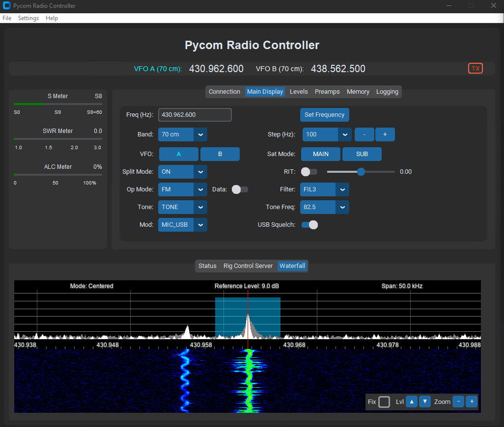This screenshot has height=427, width=504.
Task: Zoom out of waterfall with minus icon
Action: coord(458,401)
